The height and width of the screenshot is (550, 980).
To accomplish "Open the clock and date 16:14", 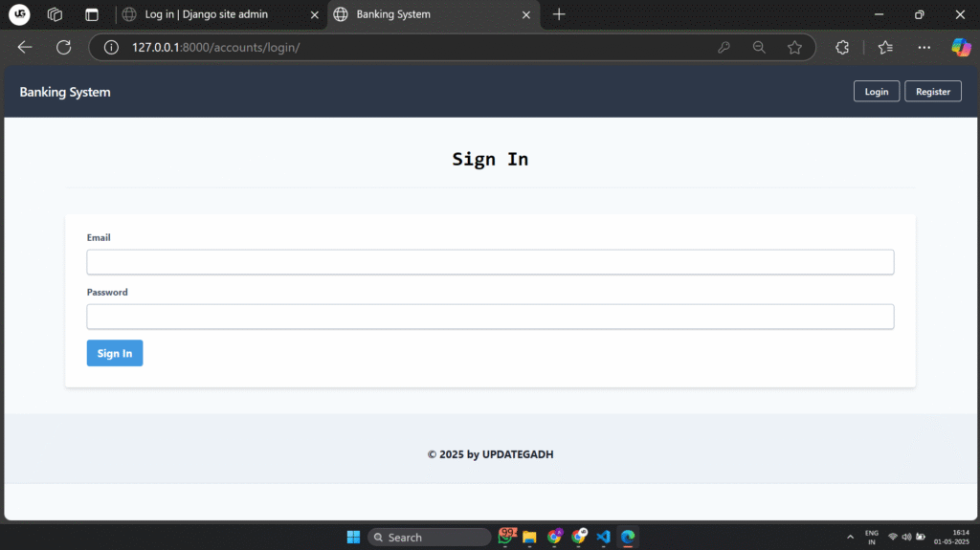I will click(952, 537).
